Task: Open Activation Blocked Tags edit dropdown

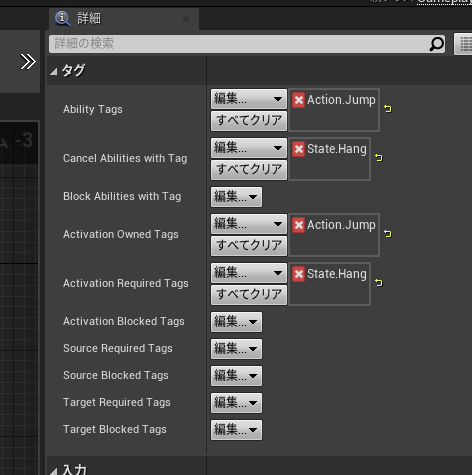Action: 236,322
